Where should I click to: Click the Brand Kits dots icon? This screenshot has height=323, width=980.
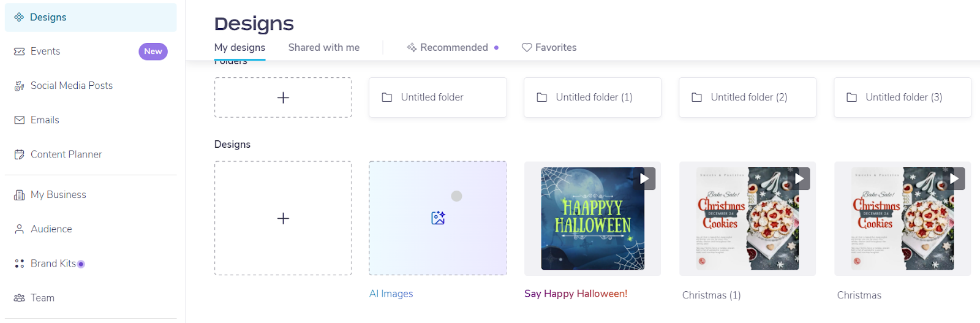tap(20, 264)
